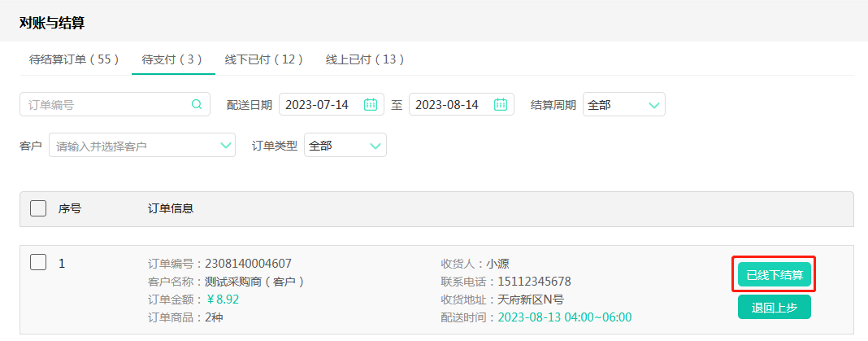Switch to 待结算订单 (55) tab
This screenshot has width=868, height=341.
(x=74, y=59)
